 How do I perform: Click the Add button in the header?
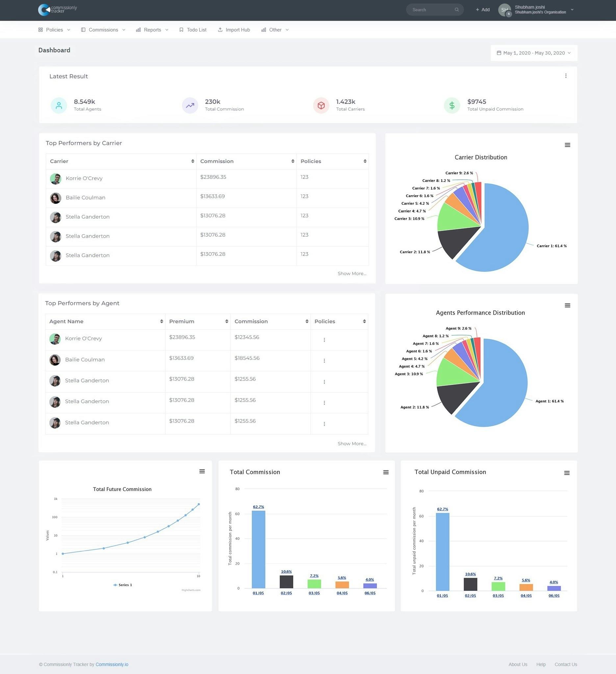(482, 10)
